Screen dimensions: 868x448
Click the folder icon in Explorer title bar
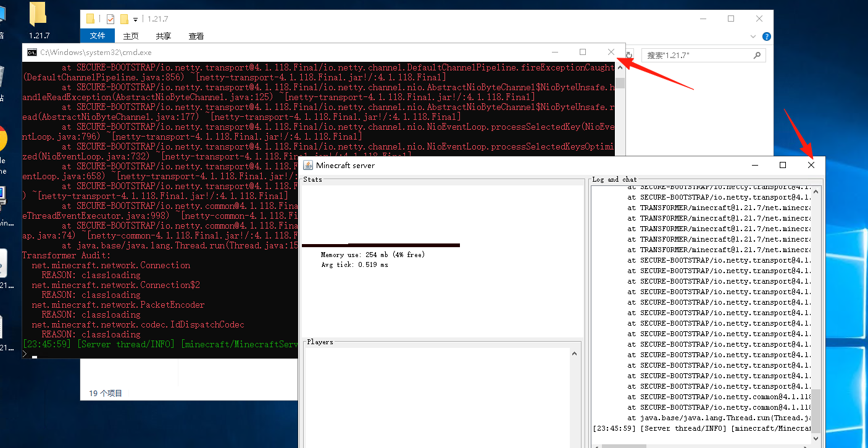(90, 19)
